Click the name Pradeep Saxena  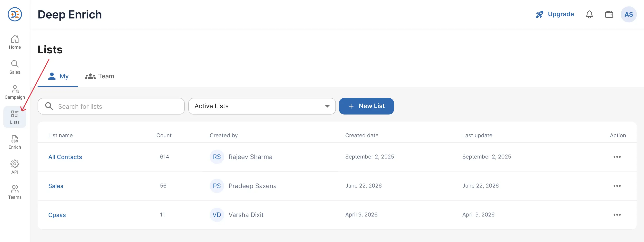[252, 186]
